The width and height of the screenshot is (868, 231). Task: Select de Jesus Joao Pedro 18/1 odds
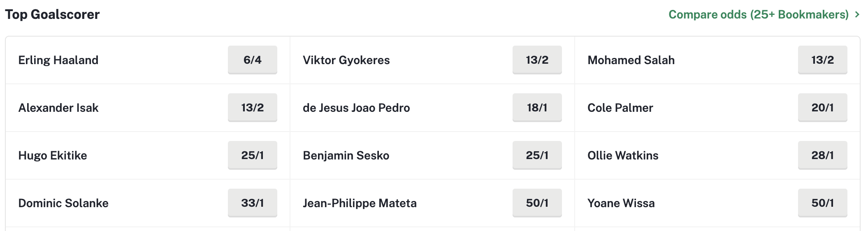point(537,108)
